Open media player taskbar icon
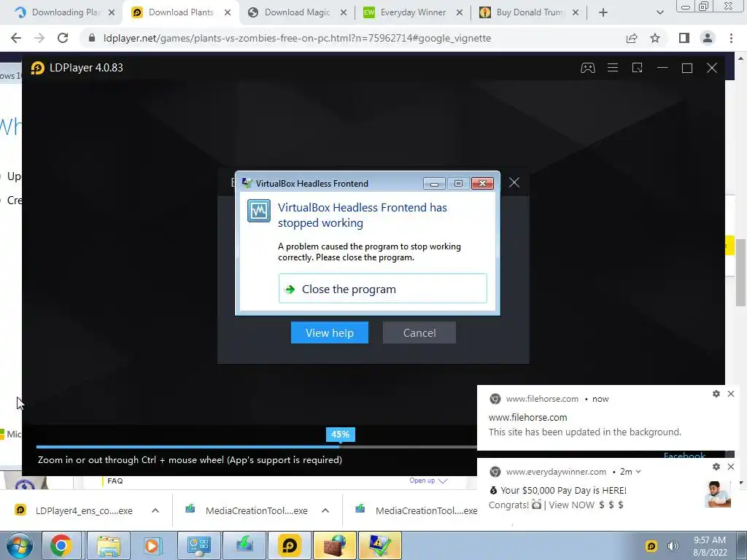 [152, 545]
